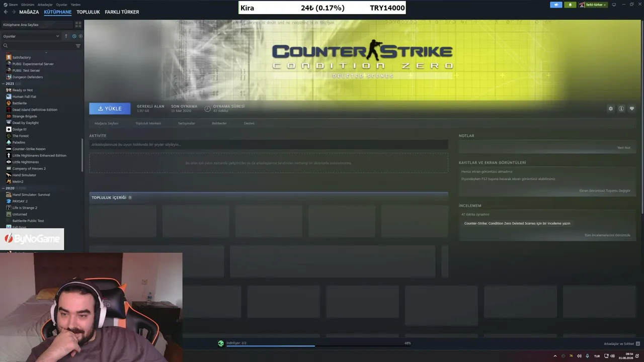
Task: Click Yeni Not to add note
Action: 624,148
